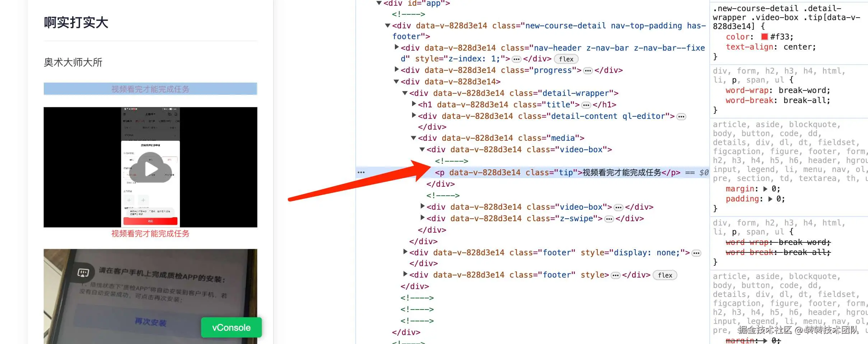
Task: Collapse the div id="app" node
Action: (x=379, y=3)
